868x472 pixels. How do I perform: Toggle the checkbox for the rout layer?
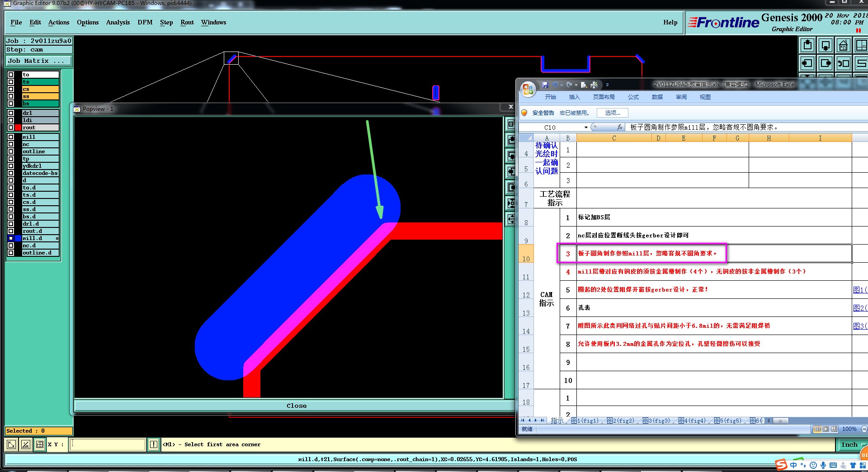[x=11, y=127]
